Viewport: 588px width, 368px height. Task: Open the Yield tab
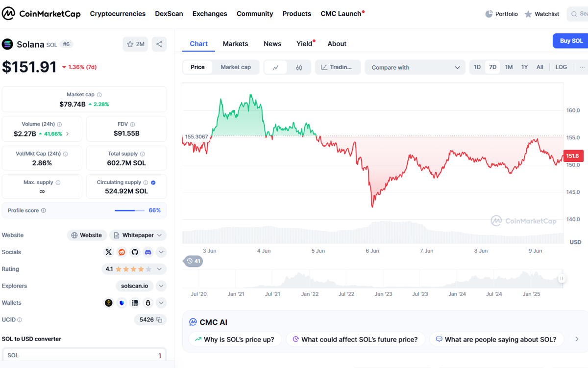304,44
